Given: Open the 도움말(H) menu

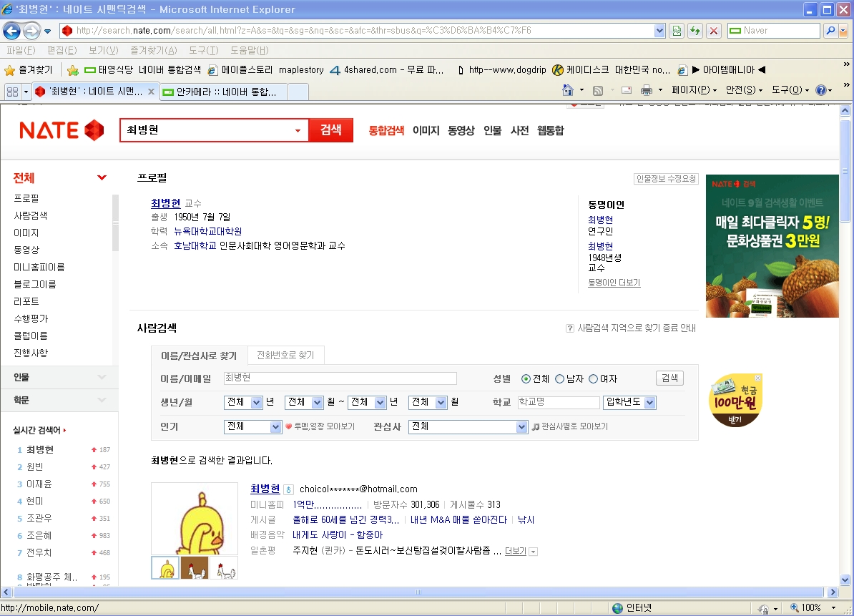Looking at the screenshot, I should click(250, 51).
